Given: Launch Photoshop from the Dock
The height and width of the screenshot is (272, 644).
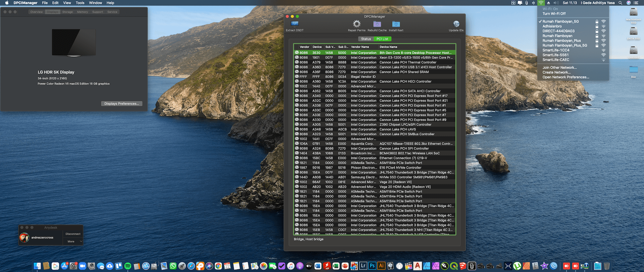Looking at the screenshot, I should [372, 266].
